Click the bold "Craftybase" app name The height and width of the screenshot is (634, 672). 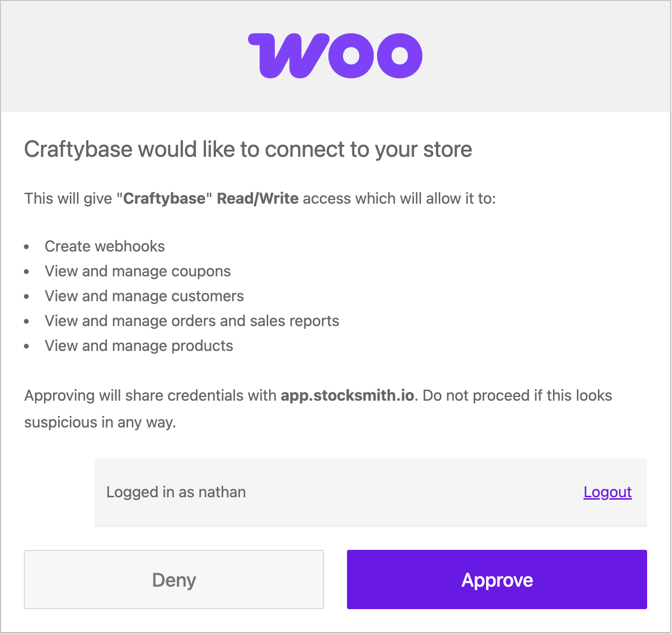(x=164, y=198)
